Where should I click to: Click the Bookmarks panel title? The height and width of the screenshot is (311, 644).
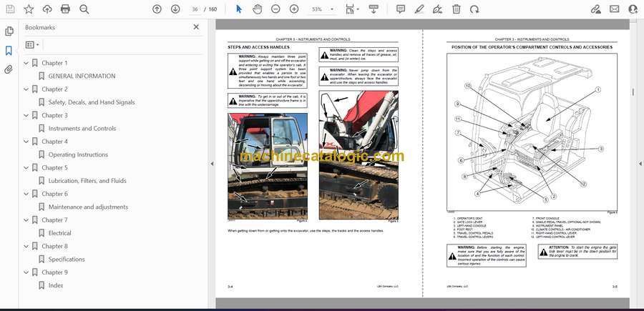pos(40,27)
